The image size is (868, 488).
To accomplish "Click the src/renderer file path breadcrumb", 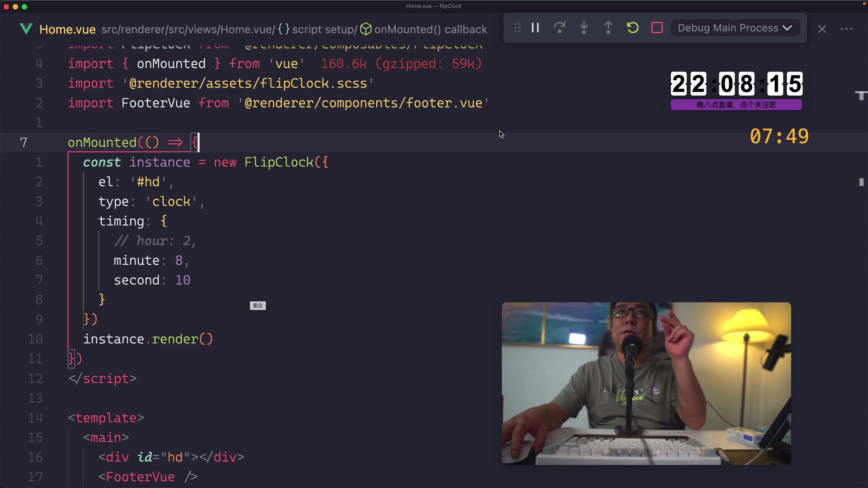I will coord(188,29).
